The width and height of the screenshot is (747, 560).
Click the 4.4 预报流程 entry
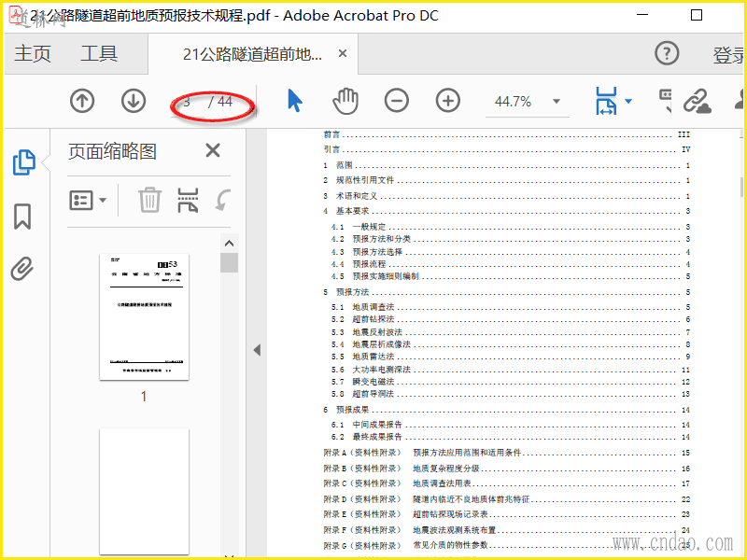511,264
